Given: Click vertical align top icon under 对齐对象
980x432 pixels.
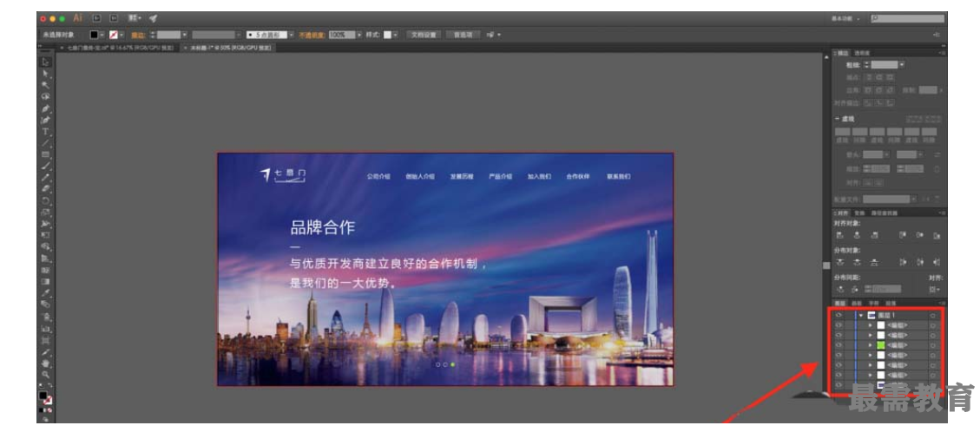Looking at the screenshot, I should coord(903,235).
